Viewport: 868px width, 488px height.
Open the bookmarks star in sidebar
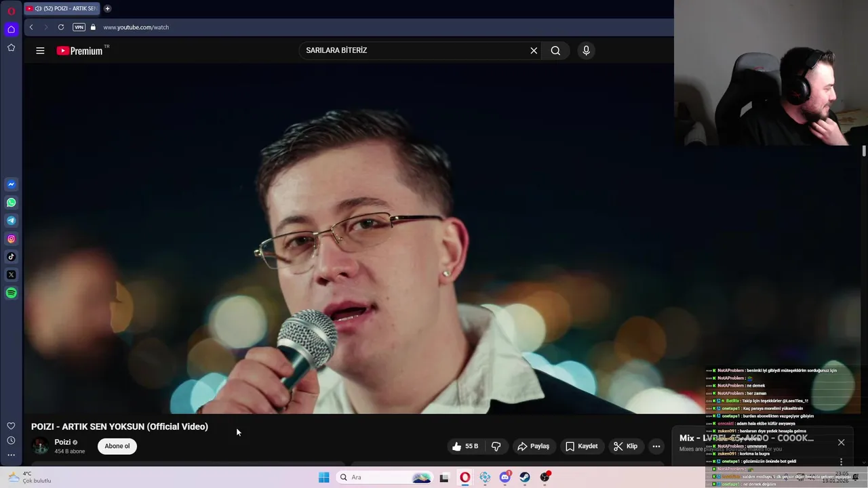(11, 47)
